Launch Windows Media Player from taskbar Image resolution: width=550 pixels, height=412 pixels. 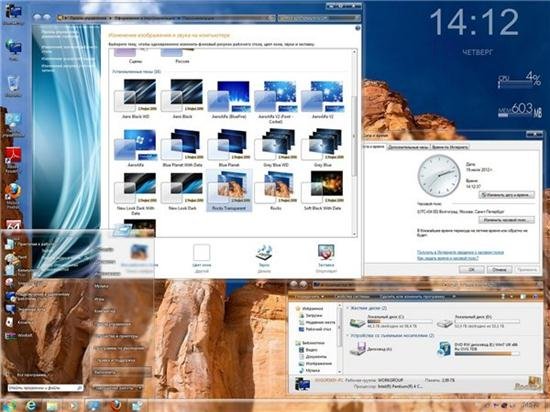[x=73, y=406]
